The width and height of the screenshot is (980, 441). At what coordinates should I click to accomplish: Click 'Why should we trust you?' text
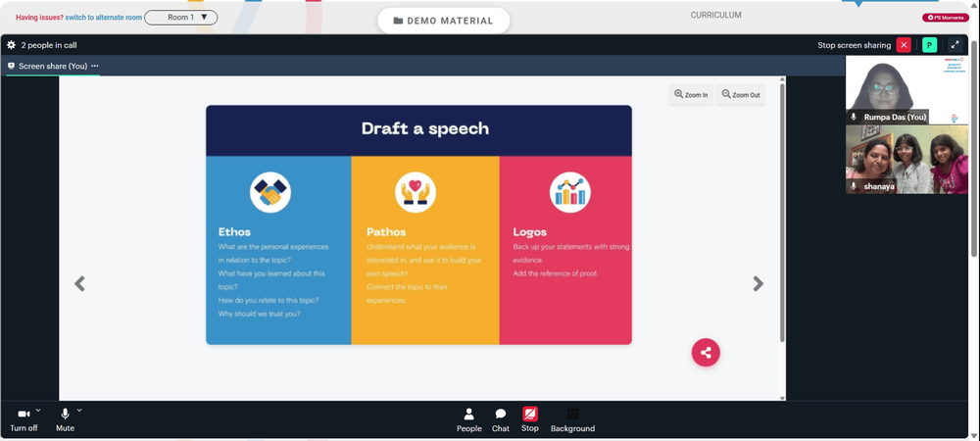(260, 314)
